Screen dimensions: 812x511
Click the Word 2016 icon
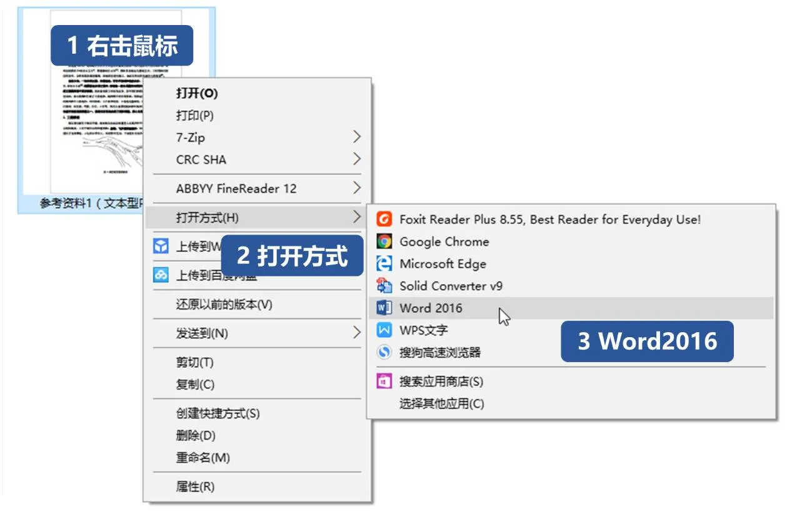384,308
